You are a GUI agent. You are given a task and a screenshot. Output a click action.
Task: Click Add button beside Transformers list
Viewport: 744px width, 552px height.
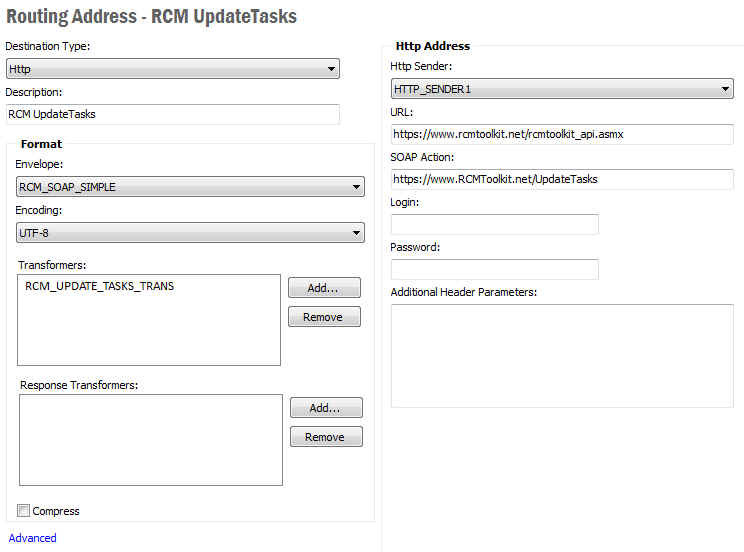coord(324,287)
